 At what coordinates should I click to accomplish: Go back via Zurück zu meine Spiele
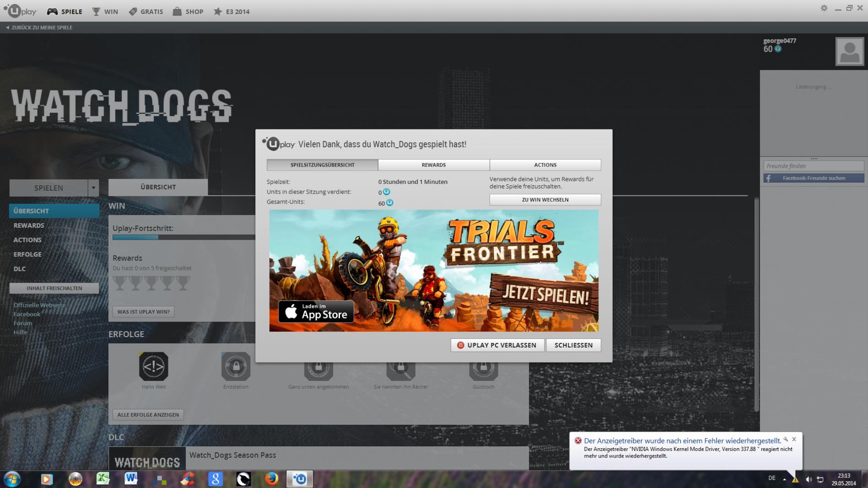39,27
